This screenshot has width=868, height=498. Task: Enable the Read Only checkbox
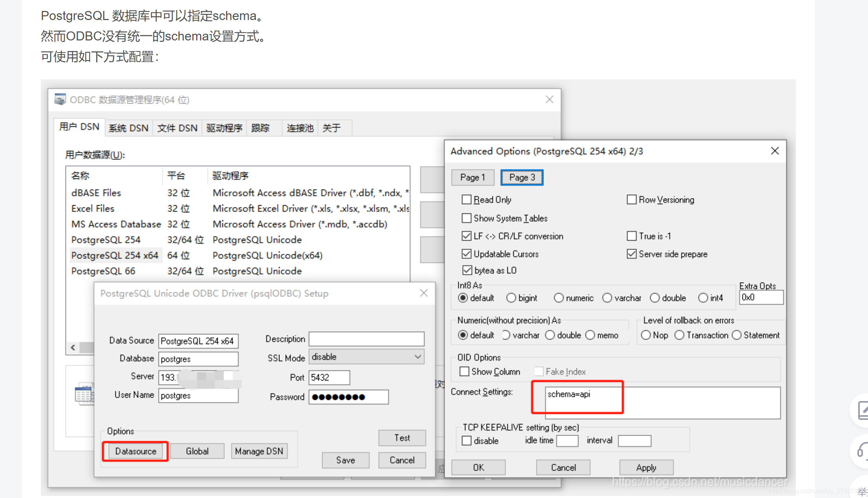[x=466, y=200]
